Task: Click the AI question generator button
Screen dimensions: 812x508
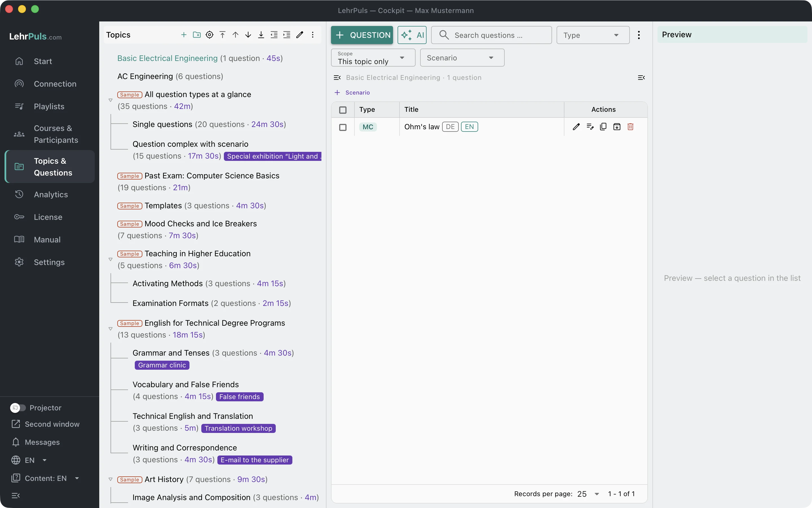Action: point(412,35)
